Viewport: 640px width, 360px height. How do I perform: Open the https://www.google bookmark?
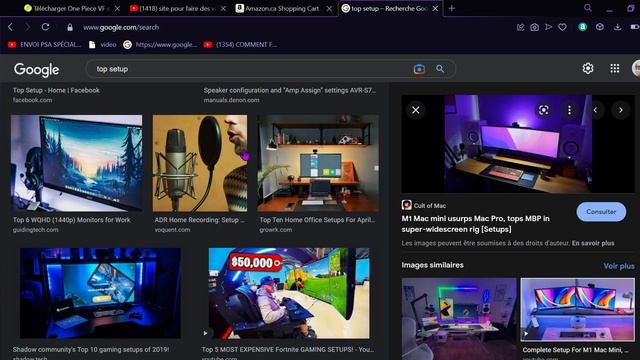(160, 44)
